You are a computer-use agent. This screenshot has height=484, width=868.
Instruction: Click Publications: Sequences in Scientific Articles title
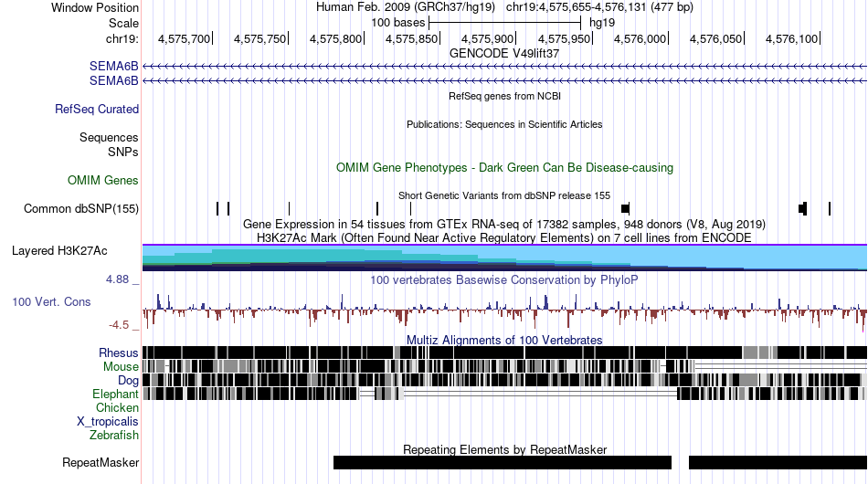(x=504, y=124)
